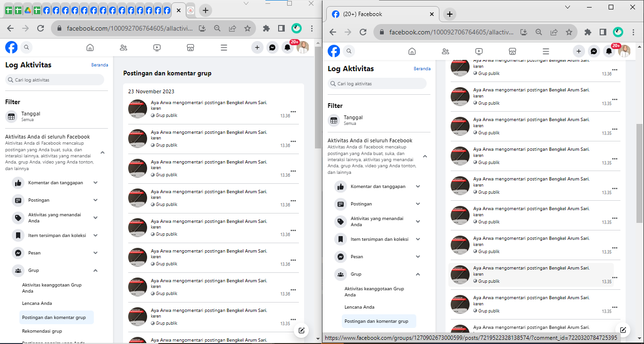Click Create plus button in right window
This screenshot has width=644, height=344.
579,51
